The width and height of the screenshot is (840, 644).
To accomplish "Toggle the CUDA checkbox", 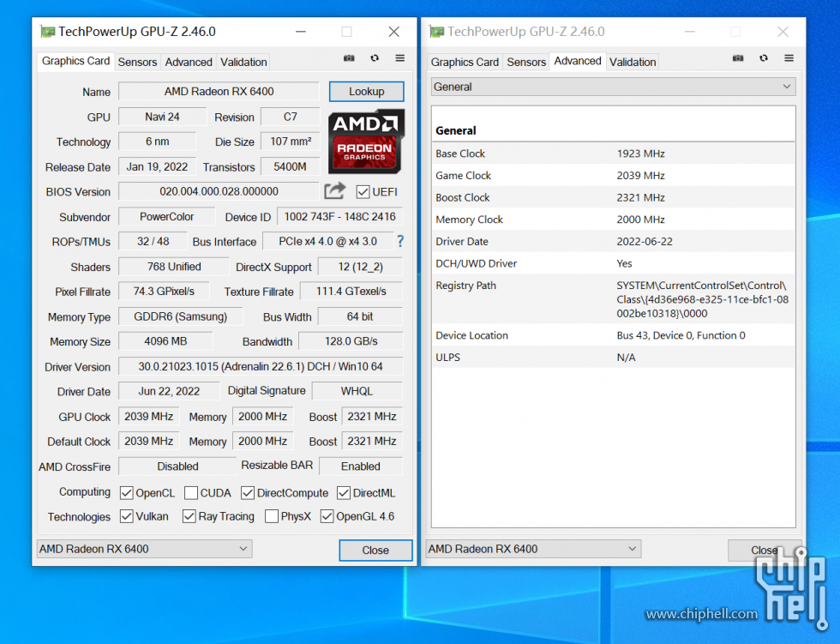I will 190,492.
